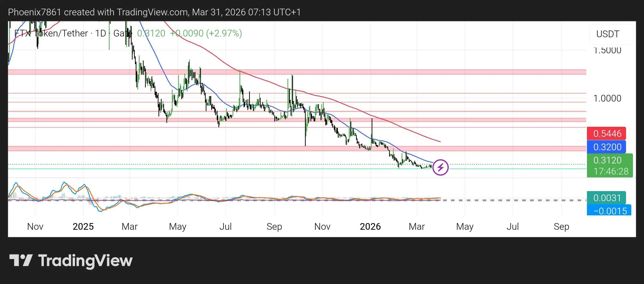The height and width of the screenshot is (284, 644).
Task: Click the blue 0.3200 price label
Action: 607,147
